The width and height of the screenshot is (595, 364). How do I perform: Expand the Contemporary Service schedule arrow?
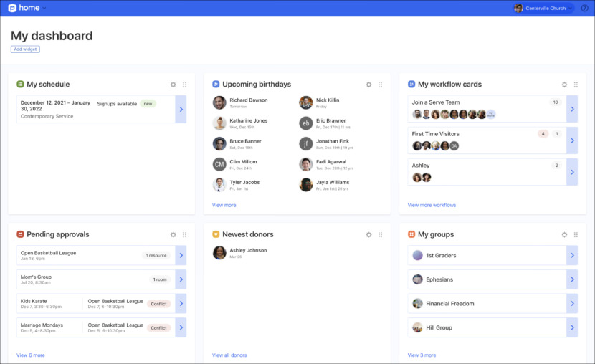tap(181, 110)
